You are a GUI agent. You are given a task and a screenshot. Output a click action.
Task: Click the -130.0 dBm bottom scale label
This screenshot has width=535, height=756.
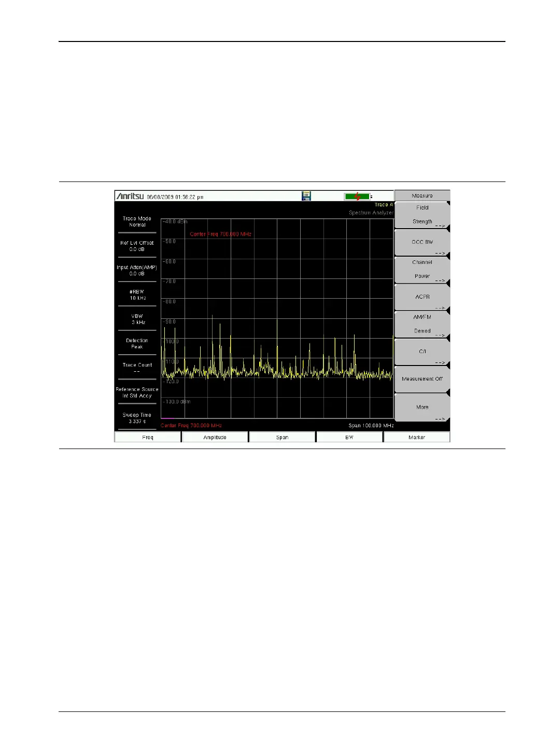tap(177, 402)
